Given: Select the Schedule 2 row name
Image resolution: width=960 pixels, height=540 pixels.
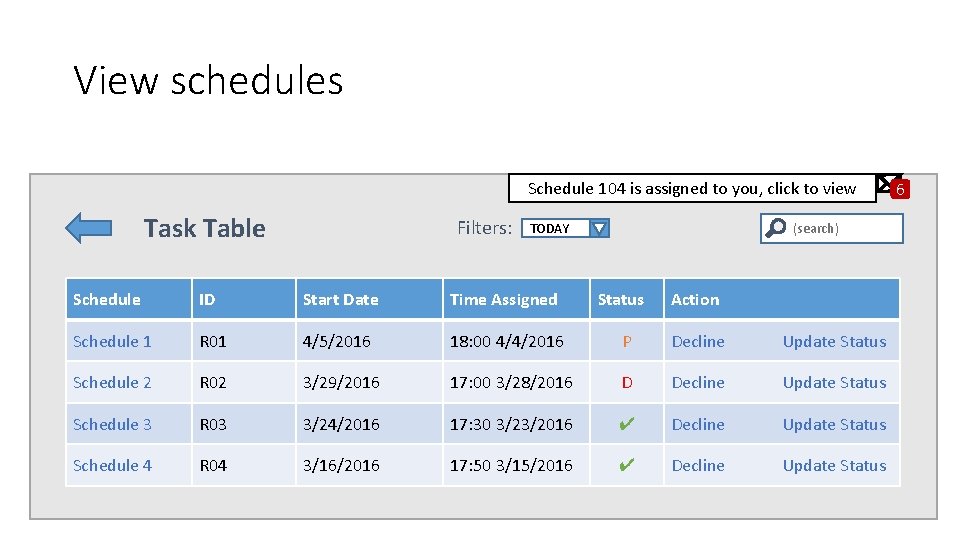Looking at the screenshot, I should pos(112,382).
